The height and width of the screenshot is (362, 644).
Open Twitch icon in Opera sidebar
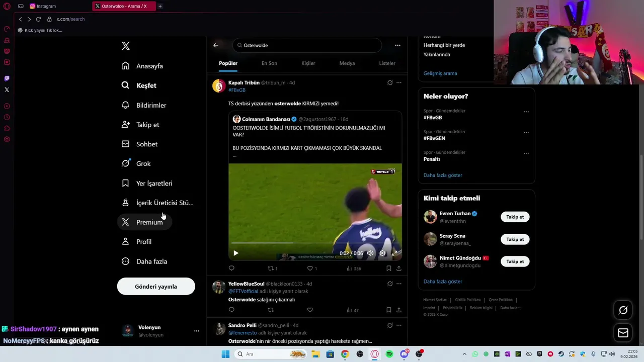coord(7,78)
